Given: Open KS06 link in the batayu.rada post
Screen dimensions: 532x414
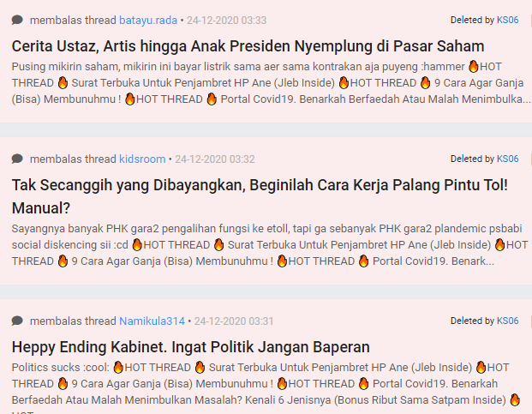Looking at the screenshot, I should click(x=507, y=20).
